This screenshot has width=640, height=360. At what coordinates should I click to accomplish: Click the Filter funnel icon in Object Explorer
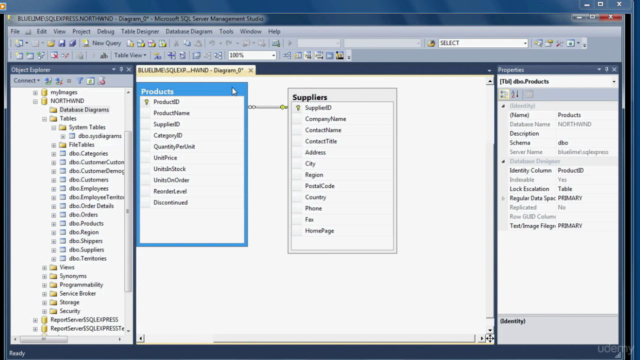(x=80, y=81)
